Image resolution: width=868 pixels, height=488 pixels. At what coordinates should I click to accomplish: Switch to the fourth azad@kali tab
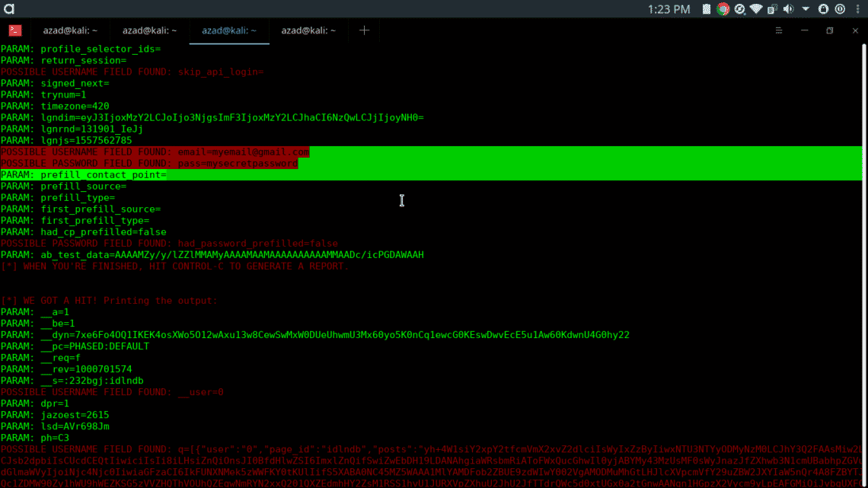(x=308, y=30)
